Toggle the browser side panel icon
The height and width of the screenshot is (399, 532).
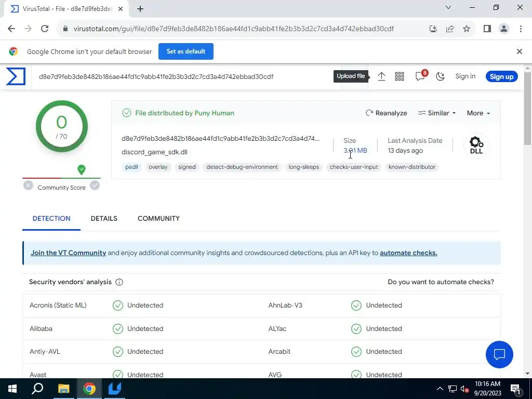tap(487, 29)
